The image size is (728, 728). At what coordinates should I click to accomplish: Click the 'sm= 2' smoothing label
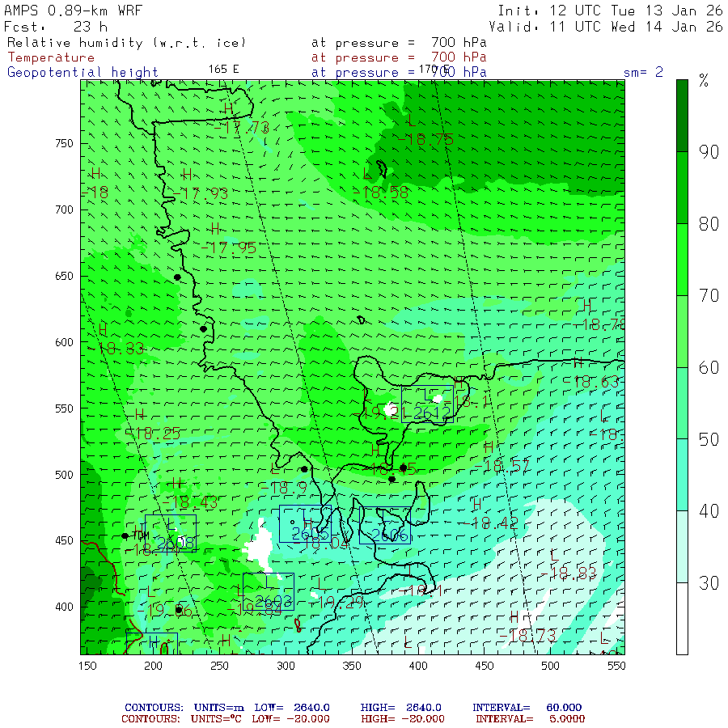click(643, 73)
